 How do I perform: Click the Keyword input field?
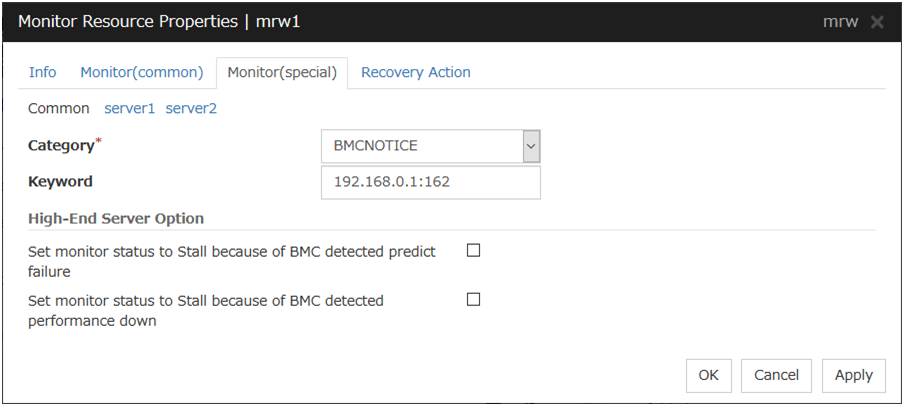coord(430,183)
